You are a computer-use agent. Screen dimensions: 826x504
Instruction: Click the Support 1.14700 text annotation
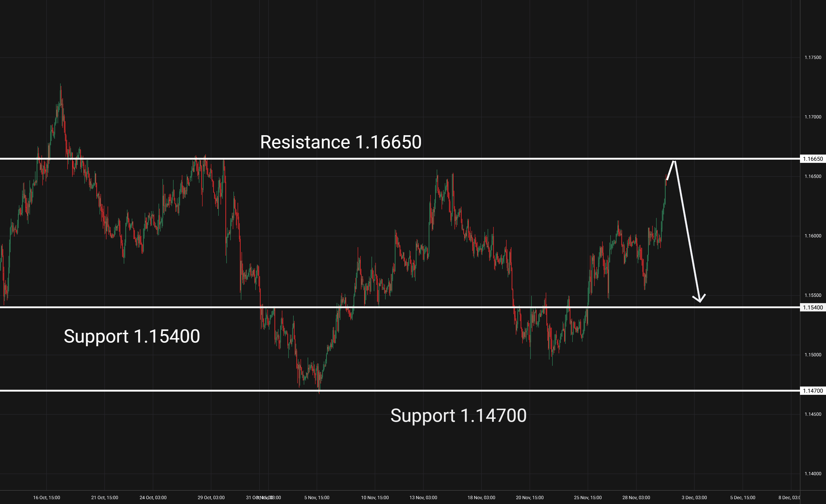pos(458,416)
